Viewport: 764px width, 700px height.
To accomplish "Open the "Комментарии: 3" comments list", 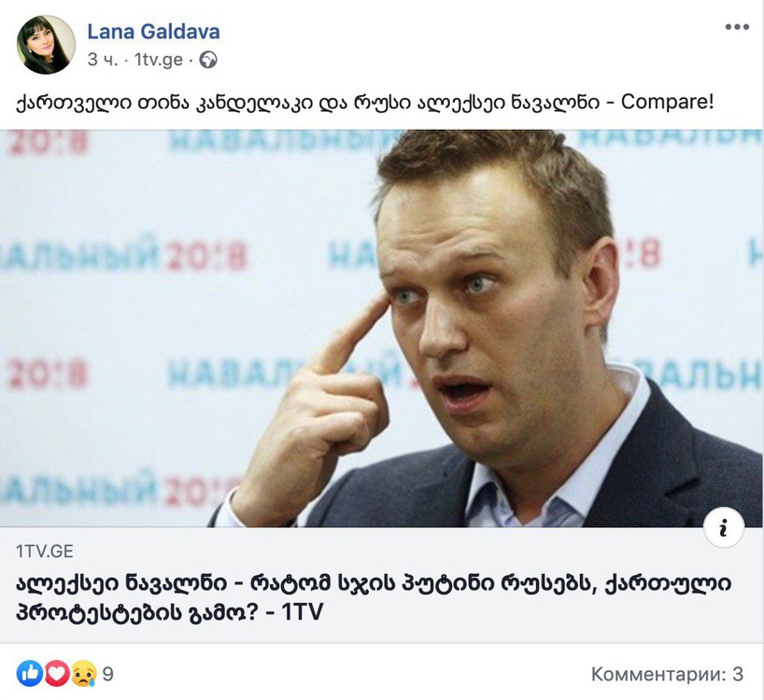I will click(667, 674).
